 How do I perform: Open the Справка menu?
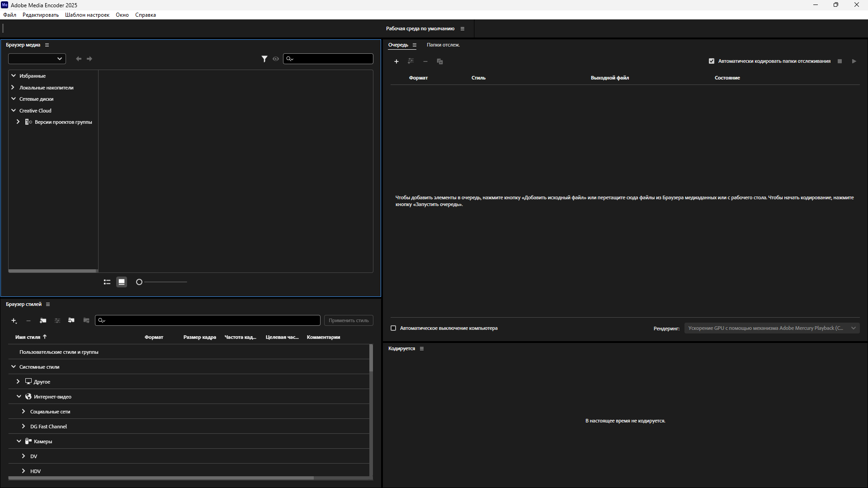tap(146, 15)
